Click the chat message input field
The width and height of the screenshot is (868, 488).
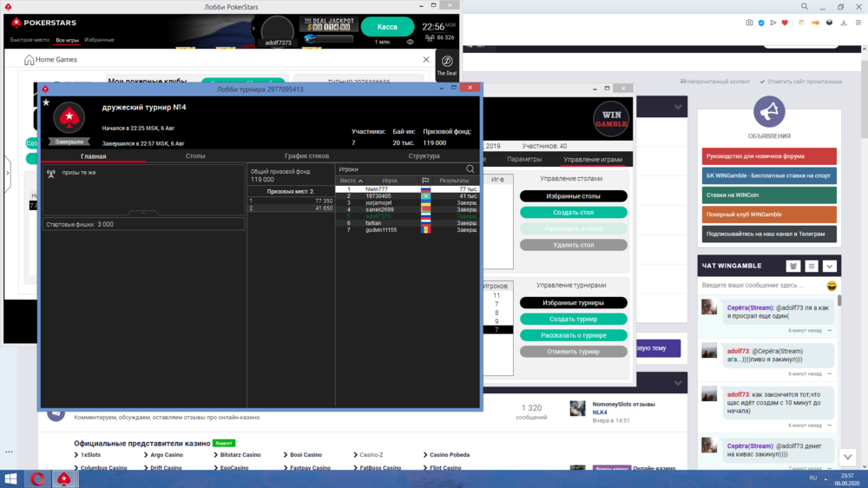761,286
